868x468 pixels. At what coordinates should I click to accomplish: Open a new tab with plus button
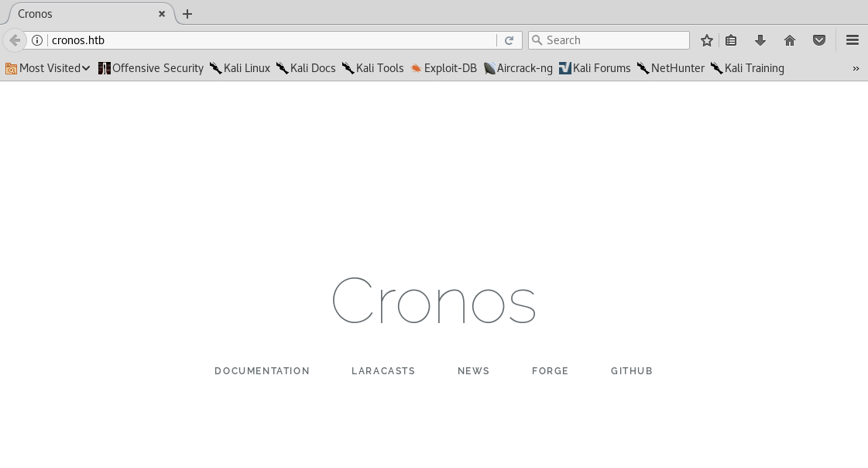point(187,14)
